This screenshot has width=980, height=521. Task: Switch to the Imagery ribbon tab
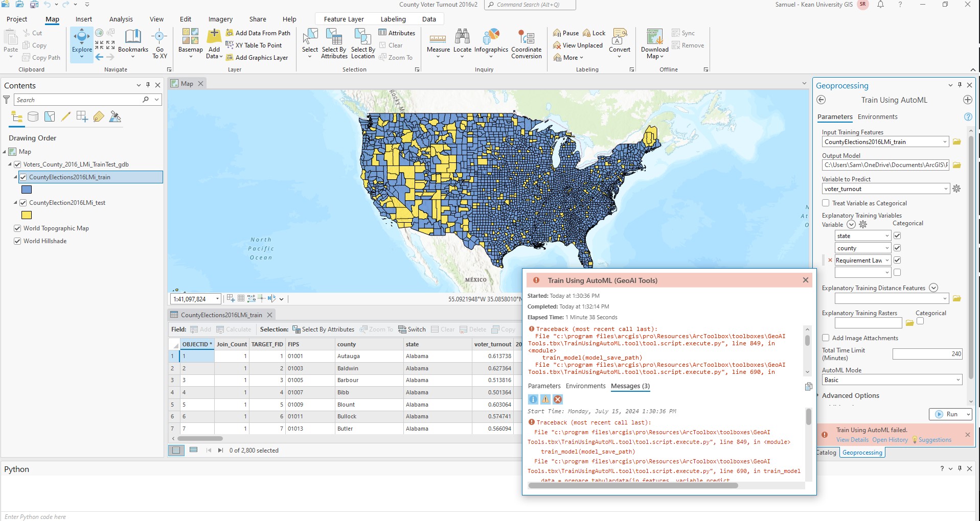tap(220, 19)
